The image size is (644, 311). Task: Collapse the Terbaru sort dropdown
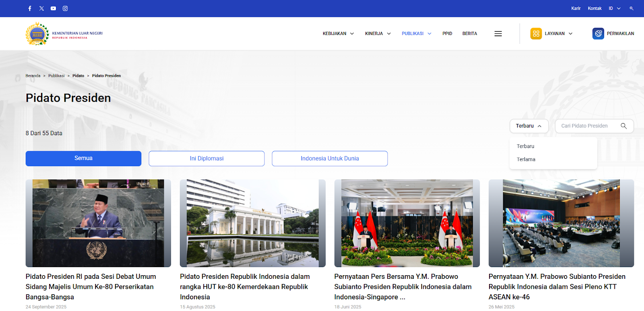pyautogui.click(x=528, y=126)
